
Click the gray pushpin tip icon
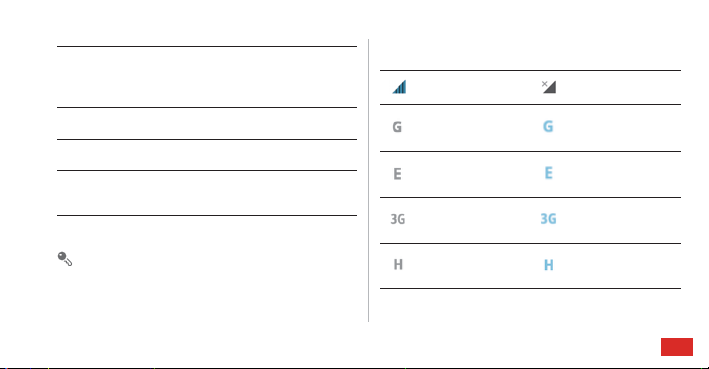65,259
